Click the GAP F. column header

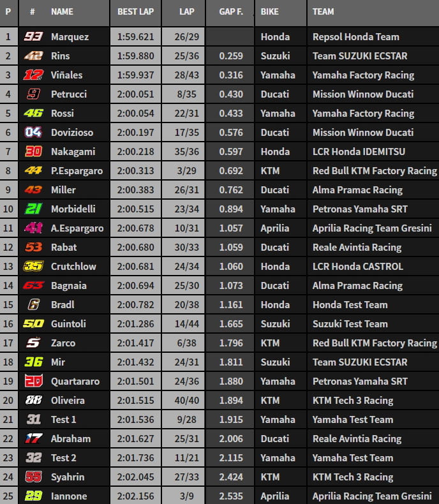[x=230, y=11]
